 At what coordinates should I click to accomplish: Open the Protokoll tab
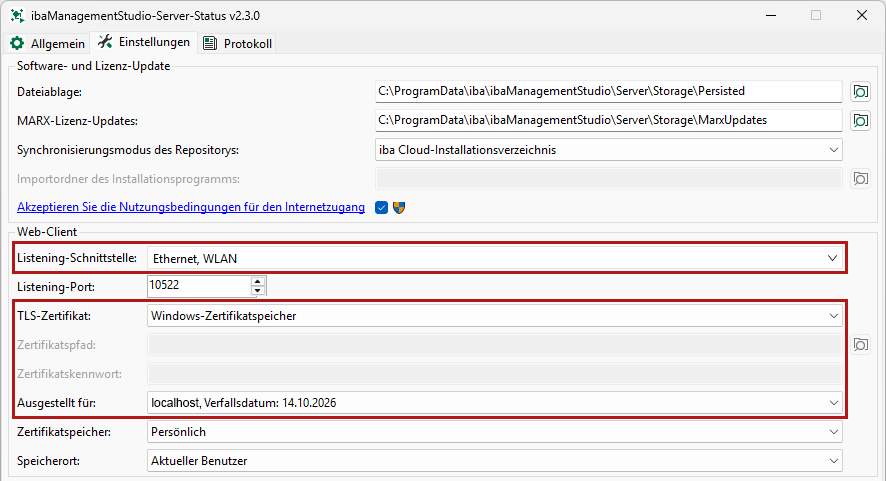coord(237,44)
